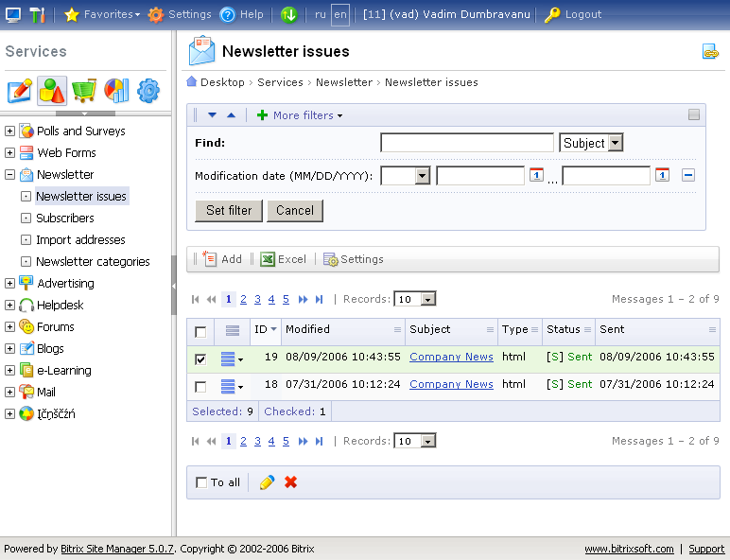Viewport: 730px width, 560px height.
Task: Enable the To all checkbox
Action: (201, 482)
